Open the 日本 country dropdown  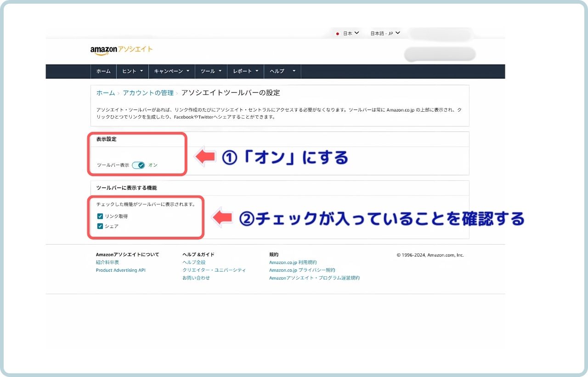348,33
